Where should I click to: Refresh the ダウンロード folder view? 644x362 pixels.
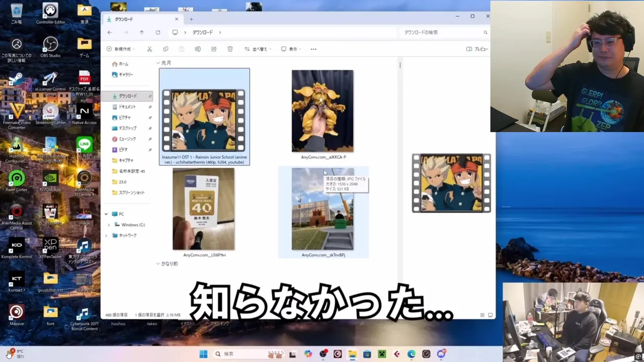[158, 32]
